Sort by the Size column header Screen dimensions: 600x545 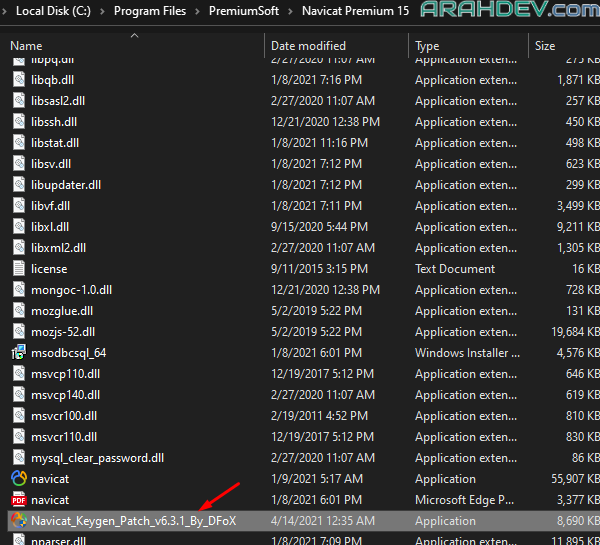coord(545,46)
